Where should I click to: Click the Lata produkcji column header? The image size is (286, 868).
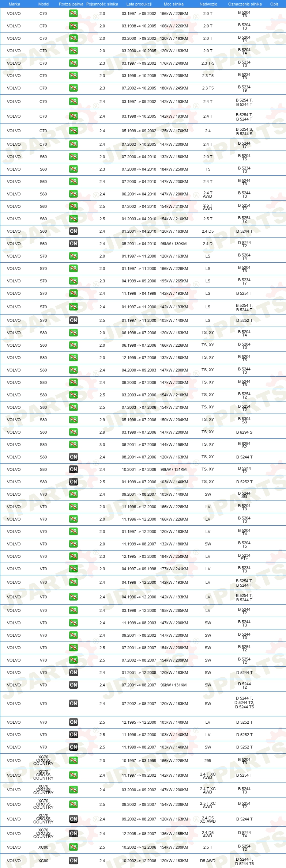139,4
